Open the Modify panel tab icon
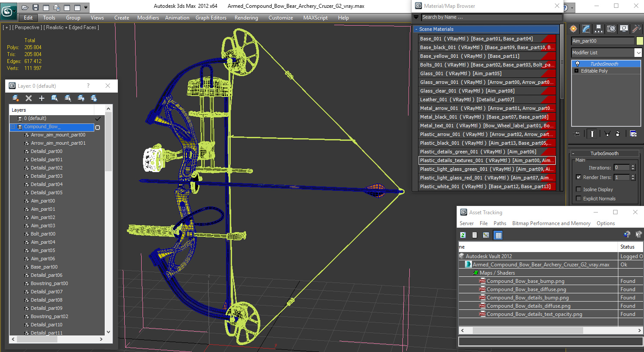The width and height of the screenshot is (644, 352). pyautogui.click(x=586, y=29)
